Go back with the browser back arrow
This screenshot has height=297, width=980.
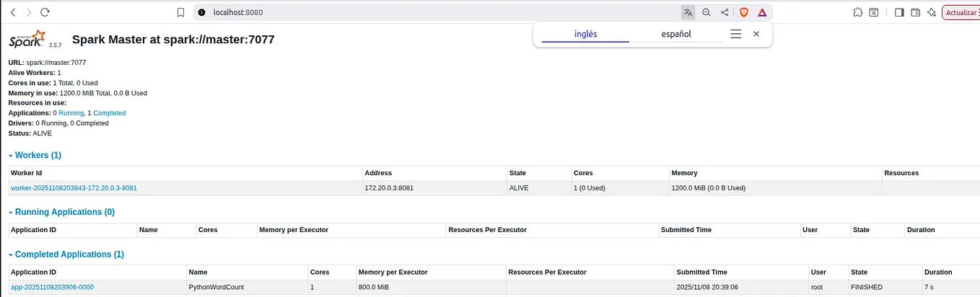[x=13, y=12]
